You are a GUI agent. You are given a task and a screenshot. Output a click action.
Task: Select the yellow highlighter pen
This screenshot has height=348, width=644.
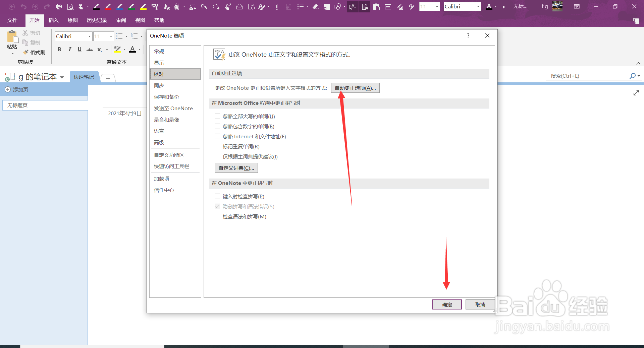(x=144, y=6)
